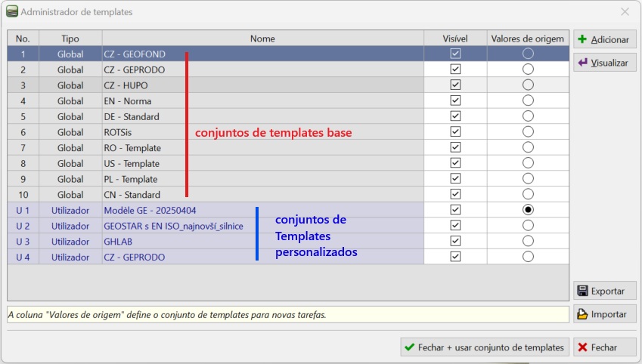Click the app icon in the title bar
This screenshot has height=364, width=642.
12,11
